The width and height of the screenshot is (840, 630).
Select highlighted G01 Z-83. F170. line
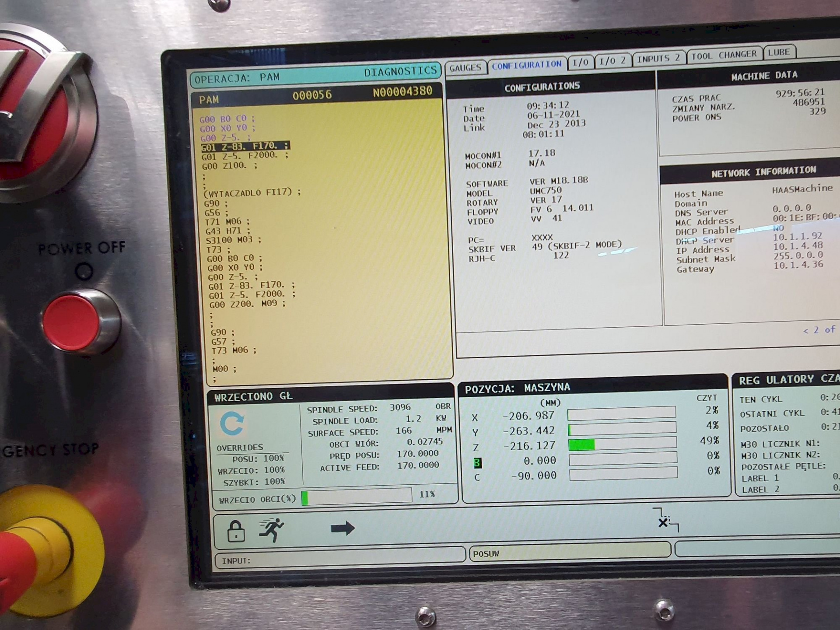tap(245, 146)
